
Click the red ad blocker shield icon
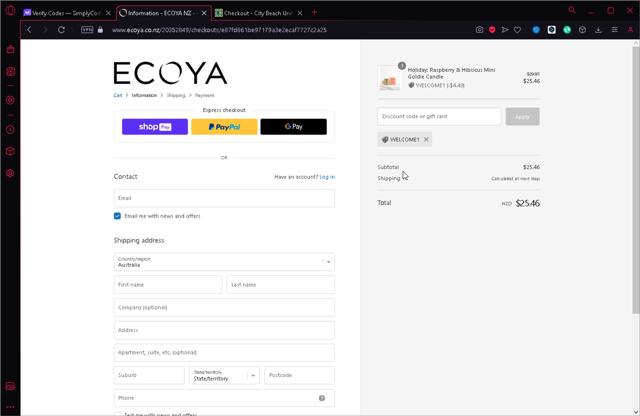(x=492, y=30)
